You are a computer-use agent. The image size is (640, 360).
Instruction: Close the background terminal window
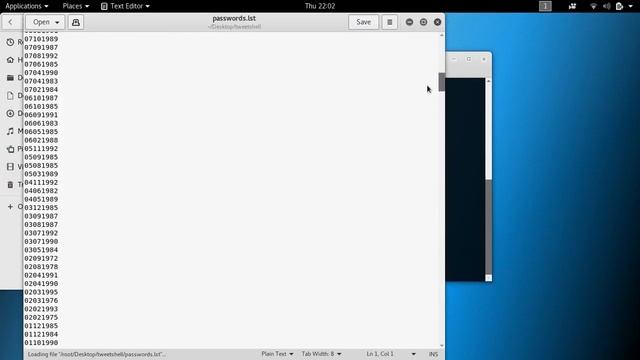pos(484,59)
